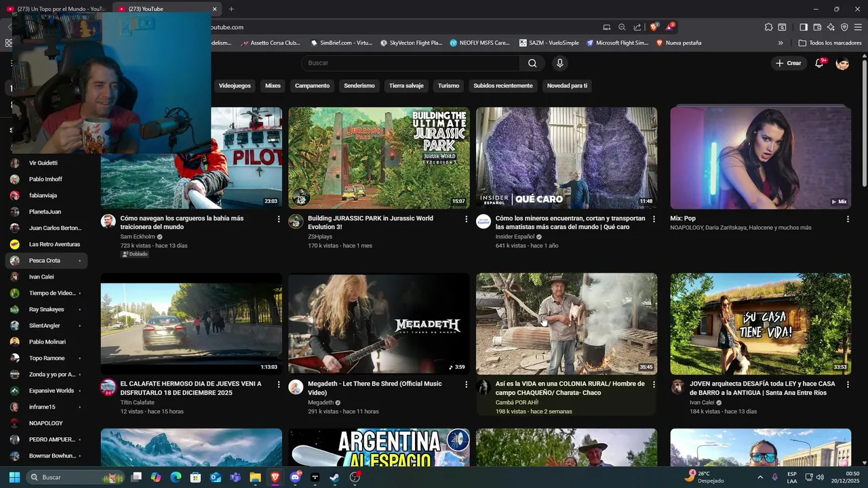Expand hidden bookmarks bar overflow chevron

(x=781, y=43)
